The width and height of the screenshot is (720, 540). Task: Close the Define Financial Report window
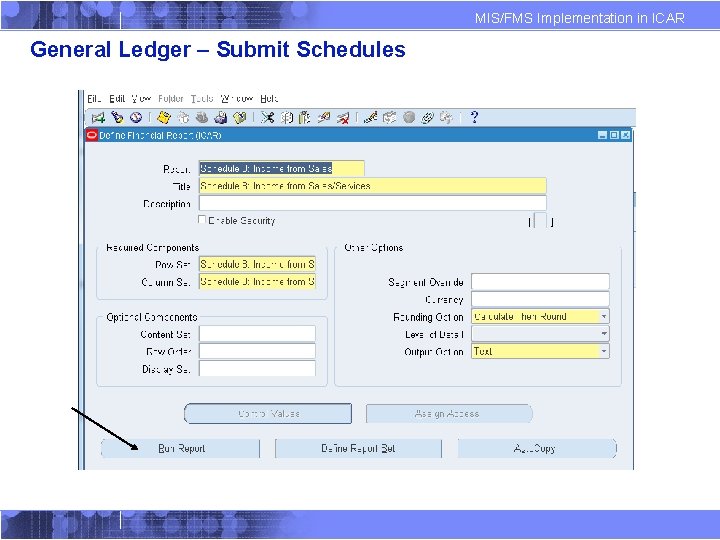click(625, 135)
